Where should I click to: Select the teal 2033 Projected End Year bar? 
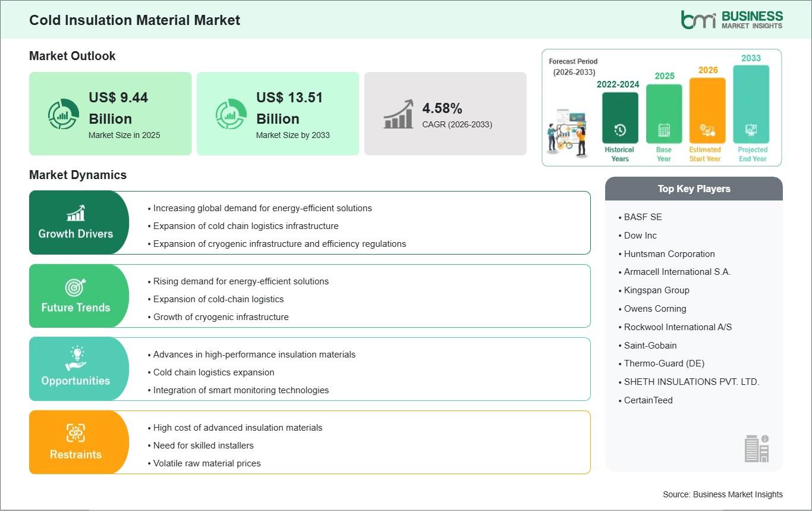[x=751, y=104]
